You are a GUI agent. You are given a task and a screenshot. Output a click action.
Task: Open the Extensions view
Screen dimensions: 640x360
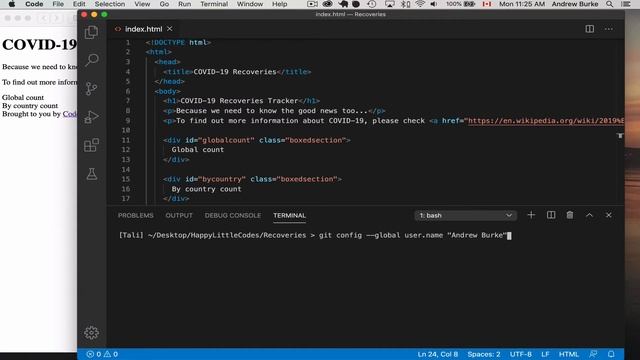[91, 145]
